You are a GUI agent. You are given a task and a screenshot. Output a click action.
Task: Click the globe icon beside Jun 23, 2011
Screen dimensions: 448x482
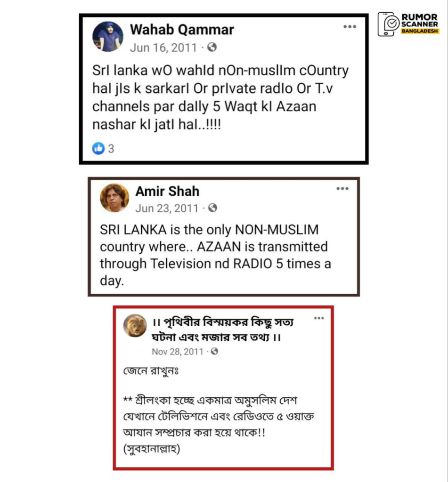(212, 208)
